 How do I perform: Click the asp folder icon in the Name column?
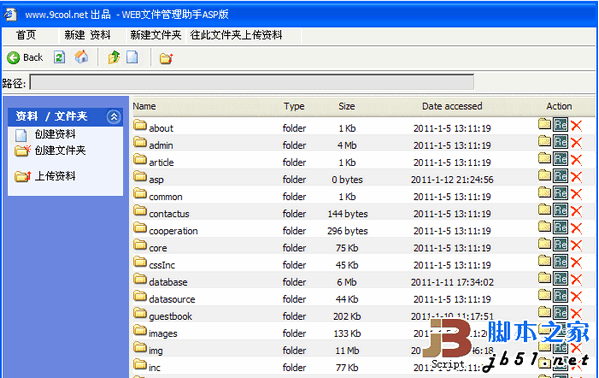tap(140, 176)
